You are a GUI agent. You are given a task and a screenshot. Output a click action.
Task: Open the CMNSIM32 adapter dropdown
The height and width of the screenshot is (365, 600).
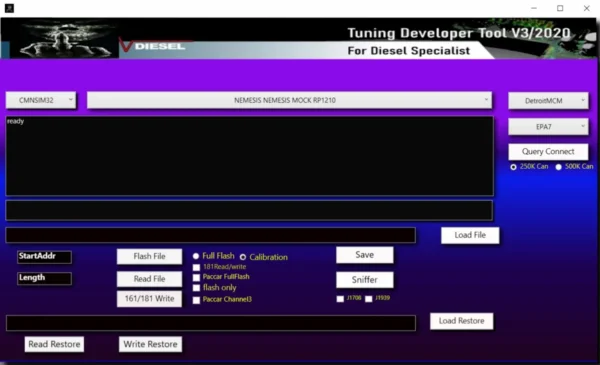41,100
